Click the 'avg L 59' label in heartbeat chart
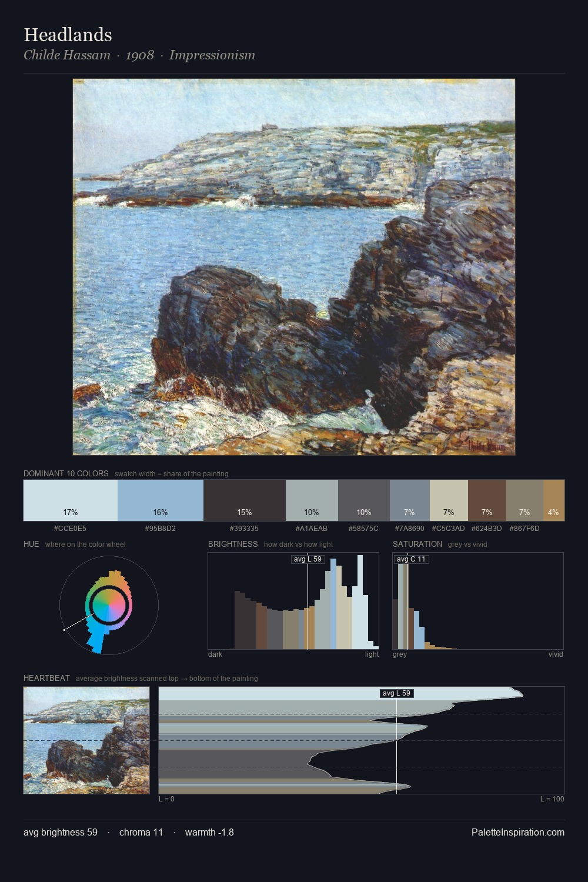 pos(397,693)
